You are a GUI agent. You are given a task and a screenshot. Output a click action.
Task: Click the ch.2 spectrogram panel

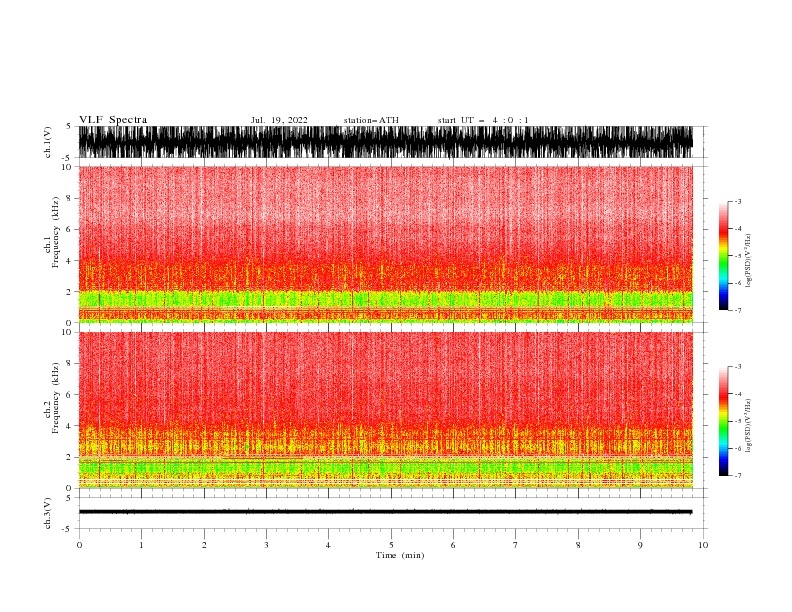coord(386,410)
